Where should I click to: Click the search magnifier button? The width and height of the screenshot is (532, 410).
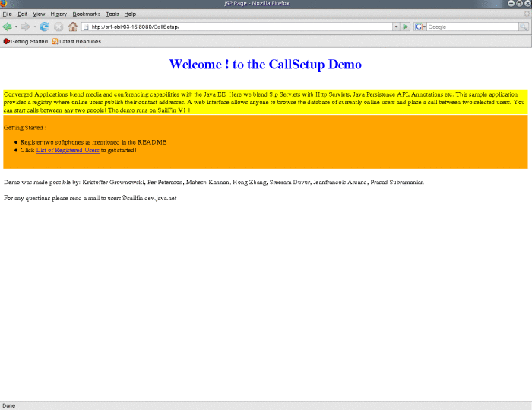[524, 27]
